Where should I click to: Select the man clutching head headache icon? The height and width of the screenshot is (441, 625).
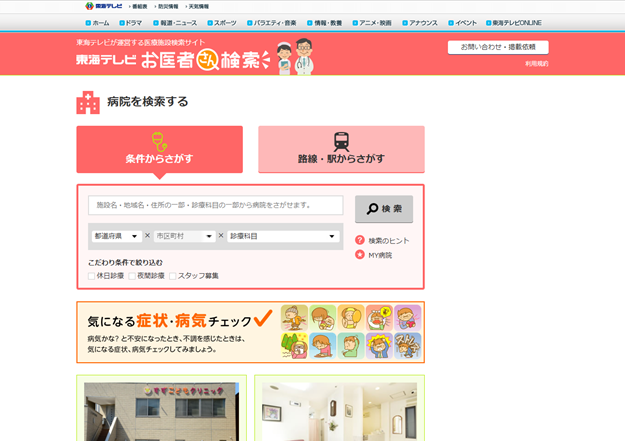(x=379, y=346)
